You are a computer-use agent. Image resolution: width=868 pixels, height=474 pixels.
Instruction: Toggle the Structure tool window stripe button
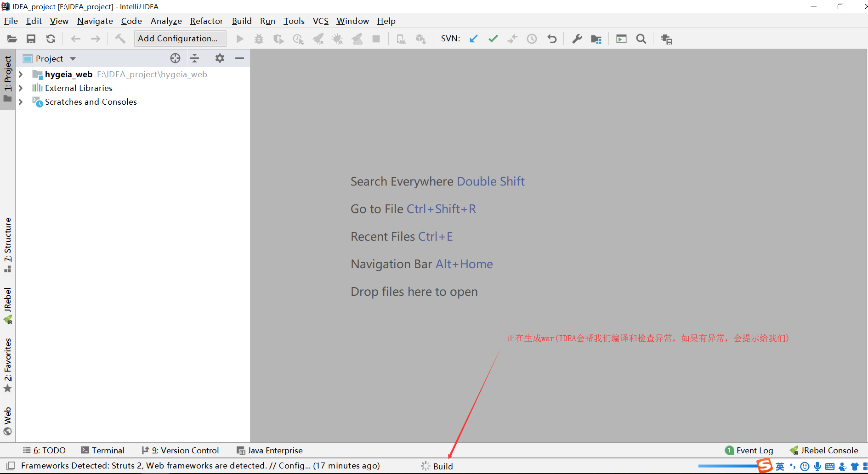(7, 245)
